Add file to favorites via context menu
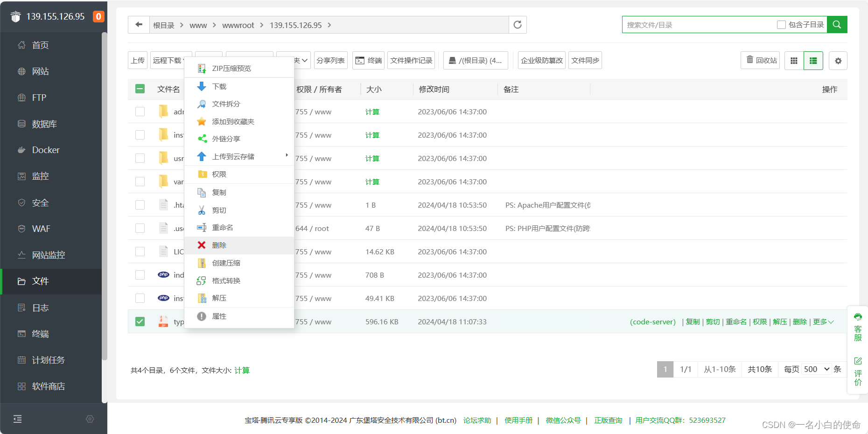This screenshot has height=434, width=868. (x=239, y=122)
